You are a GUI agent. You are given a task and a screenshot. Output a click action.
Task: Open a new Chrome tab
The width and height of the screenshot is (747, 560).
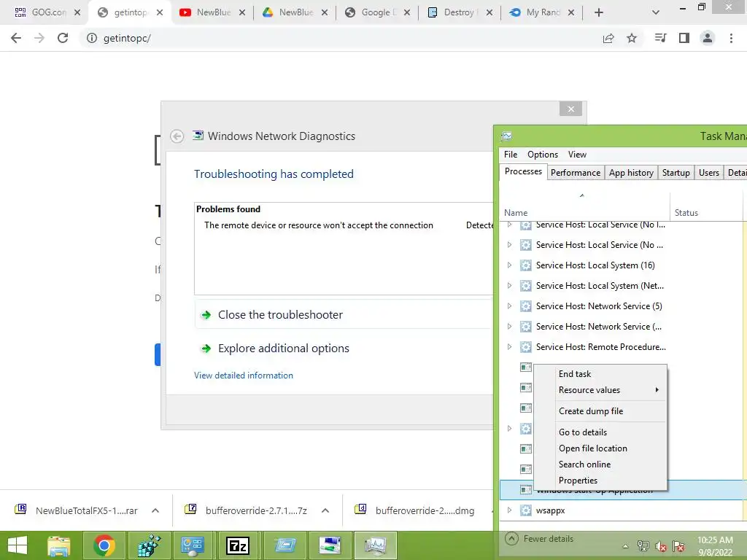[599, 13]
